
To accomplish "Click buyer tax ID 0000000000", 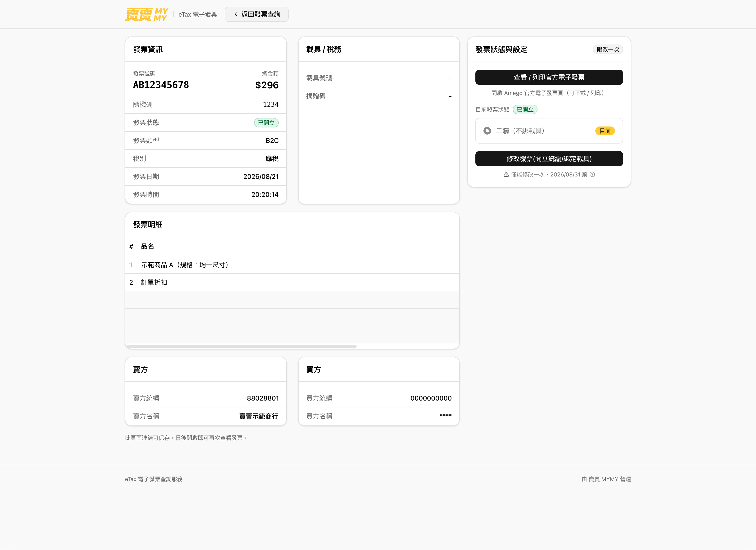I will tap(431, 398).
